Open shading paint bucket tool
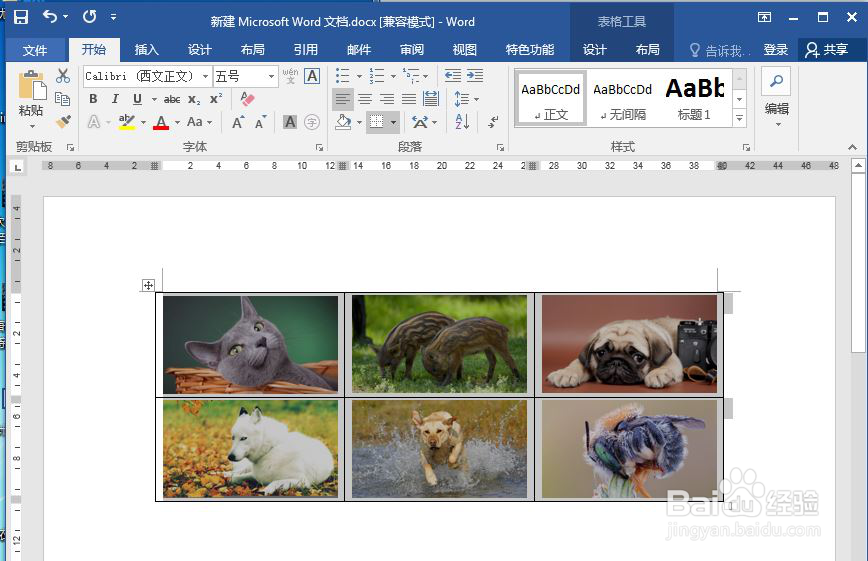 tap(343, 122)
